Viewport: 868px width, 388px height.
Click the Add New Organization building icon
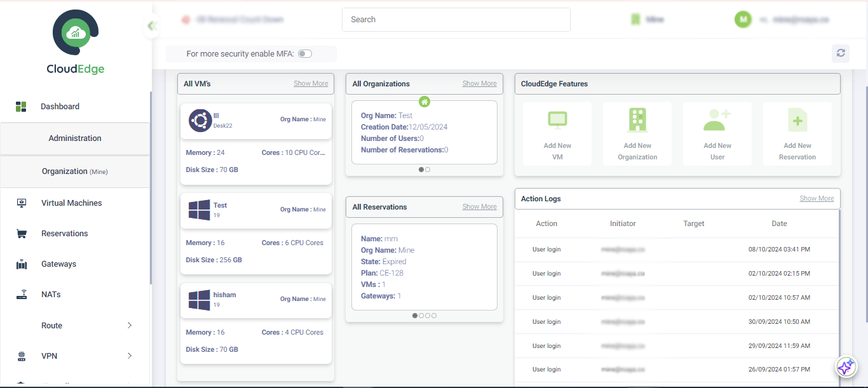tap(637, 119)
